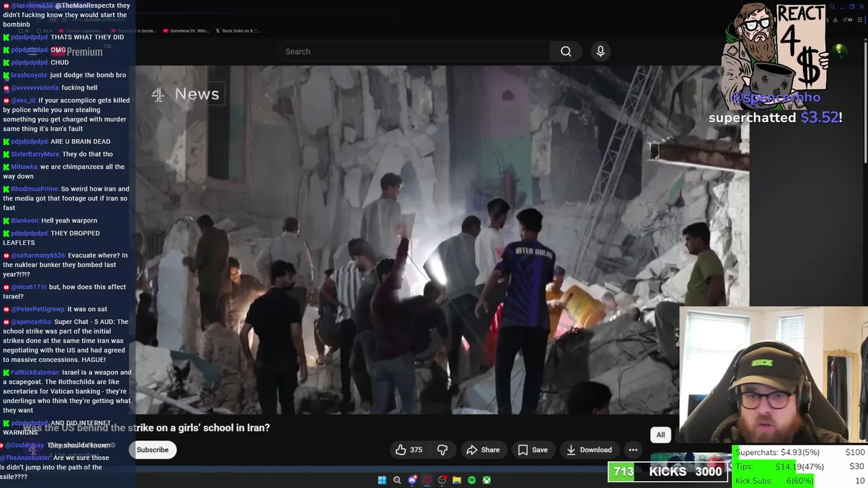The height and width of the screenshot is (488, 868).
Task: Click chat message 'Hell yeah warporn' by Blankeon
Action: [x=69, y=220]
